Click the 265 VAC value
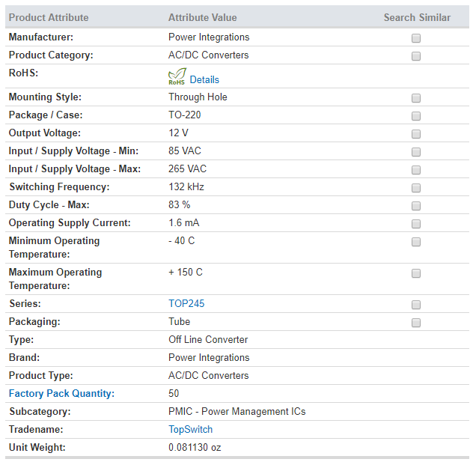Screen dimensions: 476x462 pos(187,168)
